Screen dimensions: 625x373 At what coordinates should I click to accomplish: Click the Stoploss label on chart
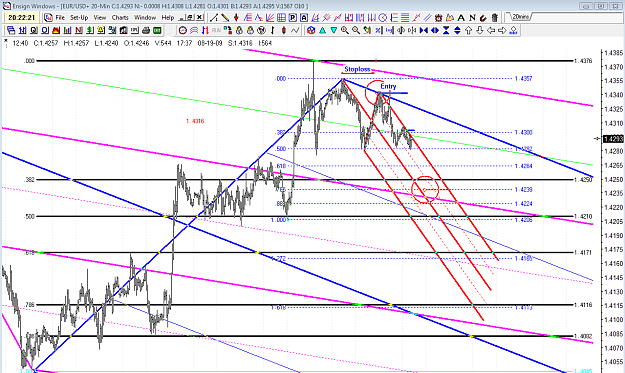(x=357, y=69)
